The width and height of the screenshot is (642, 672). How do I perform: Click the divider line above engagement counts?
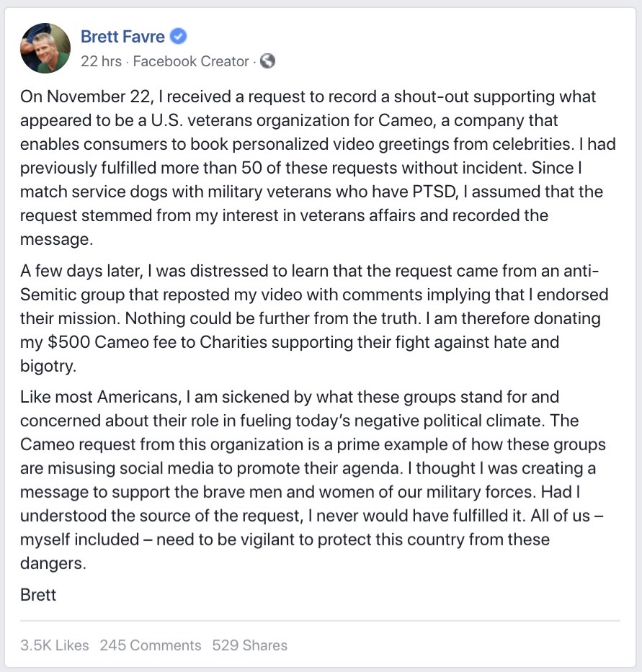[x=320, y=621]
